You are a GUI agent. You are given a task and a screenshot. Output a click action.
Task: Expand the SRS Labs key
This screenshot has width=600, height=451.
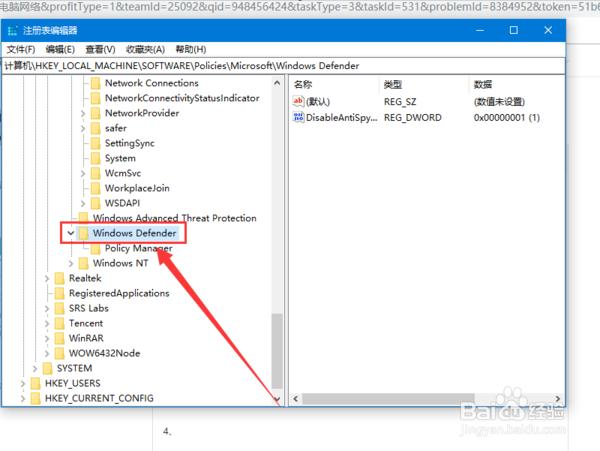point(47,308)
